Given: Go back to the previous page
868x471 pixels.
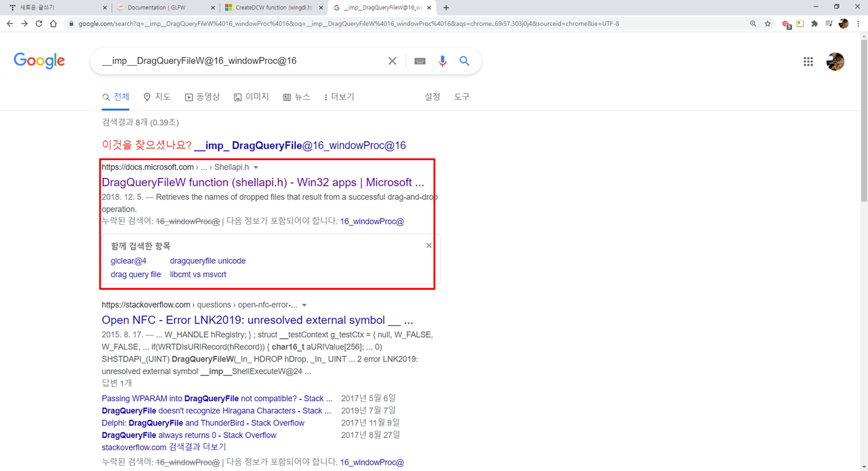Looking at the screenshot, I should point(10,23).
